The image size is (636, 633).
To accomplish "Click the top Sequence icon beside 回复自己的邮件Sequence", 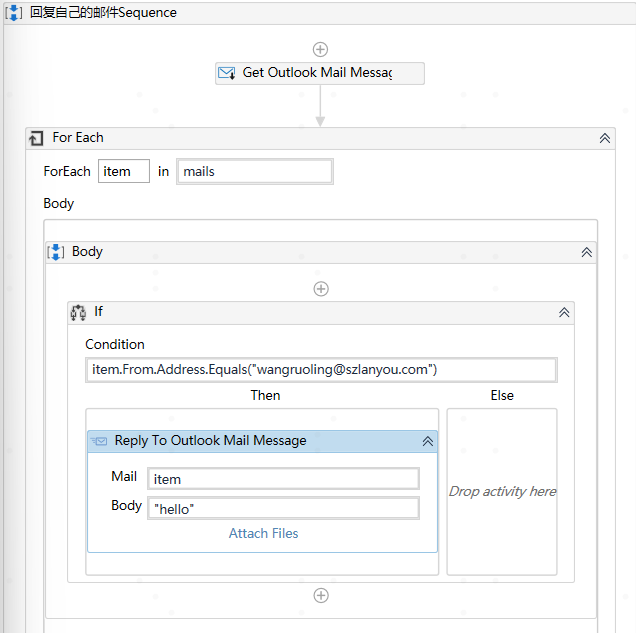I will (13, 13).
